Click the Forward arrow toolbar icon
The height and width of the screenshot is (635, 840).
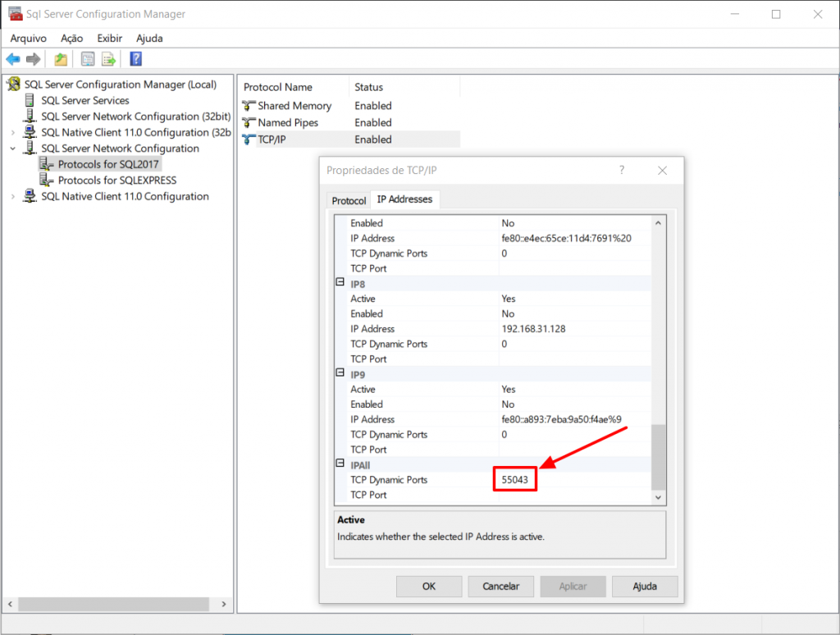pyautogui.click(x=33, y=59)
